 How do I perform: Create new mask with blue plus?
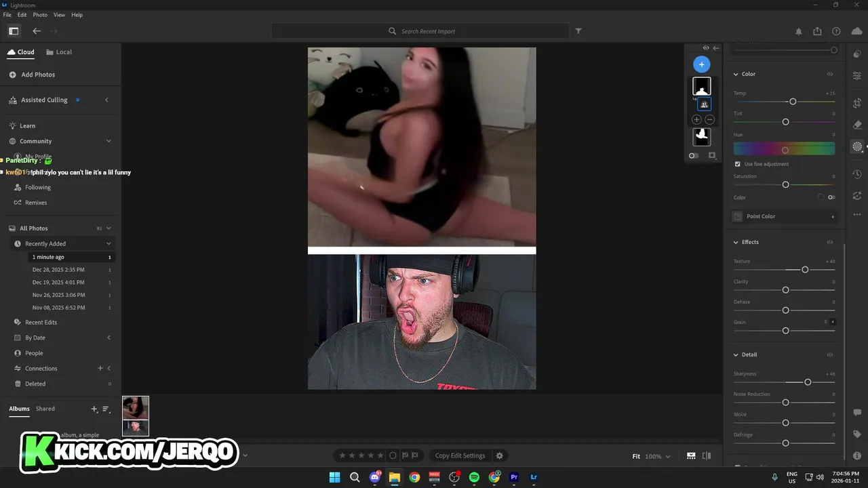pyautogui.click(x=701, y=64)
